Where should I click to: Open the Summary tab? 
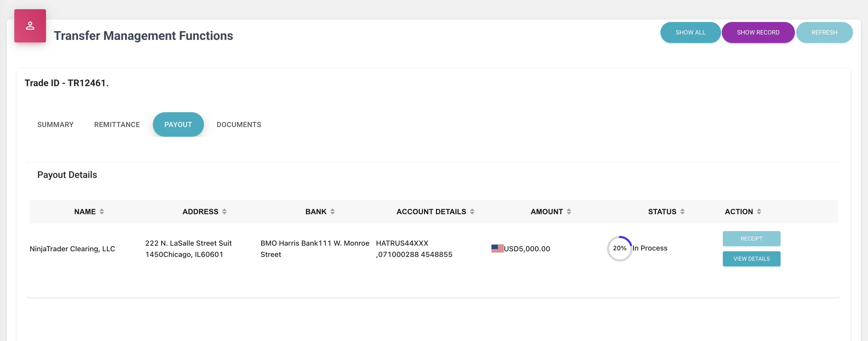tap(55, 125)
